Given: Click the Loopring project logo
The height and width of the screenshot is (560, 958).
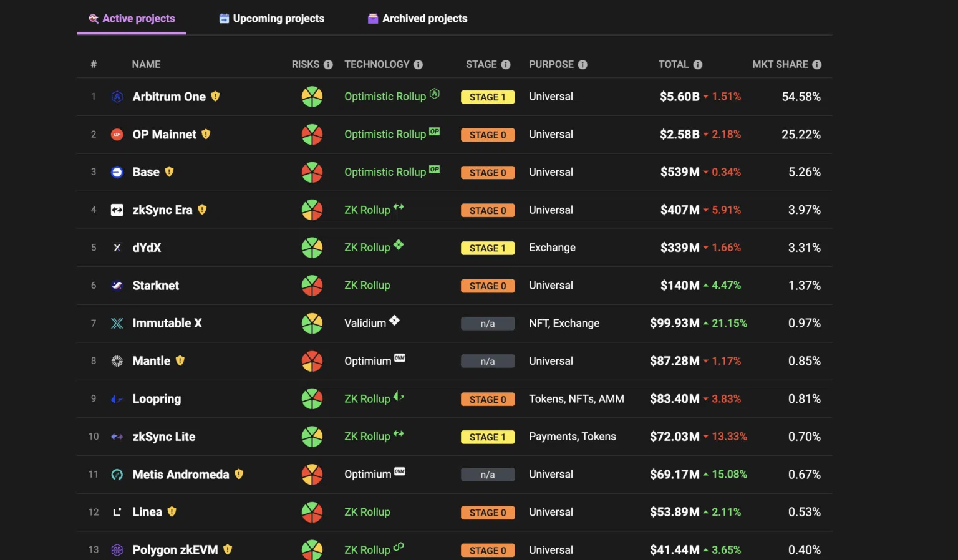Looking at the screenshot, I should click(117, 399).
